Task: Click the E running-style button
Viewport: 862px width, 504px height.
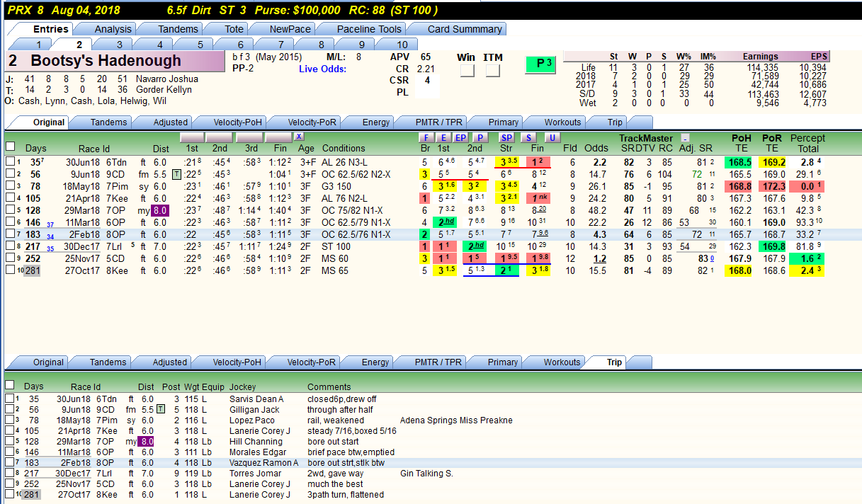Action: (443, 137)
